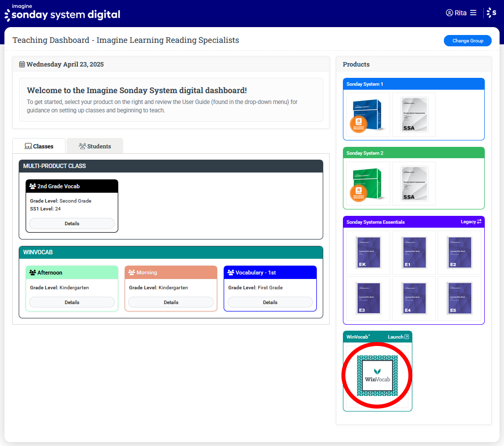This screenshot has width=504, height=446.
Task: Switch to the Students tab
Action: (95, 146)
